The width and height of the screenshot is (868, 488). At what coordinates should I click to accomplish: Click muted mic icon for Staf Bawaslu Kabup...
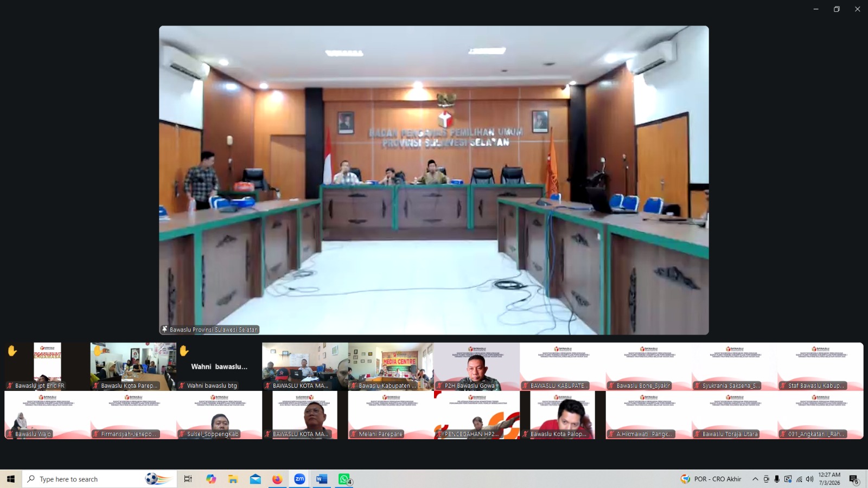783,386
